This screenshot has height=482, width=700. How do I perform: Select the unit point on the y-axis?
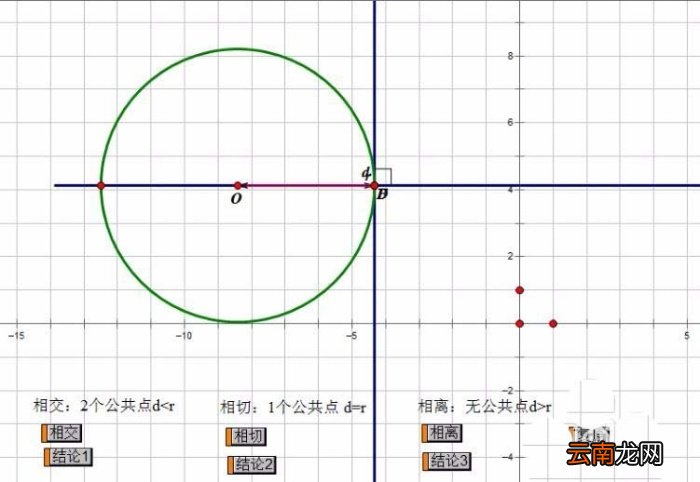(x=519, y=290)
